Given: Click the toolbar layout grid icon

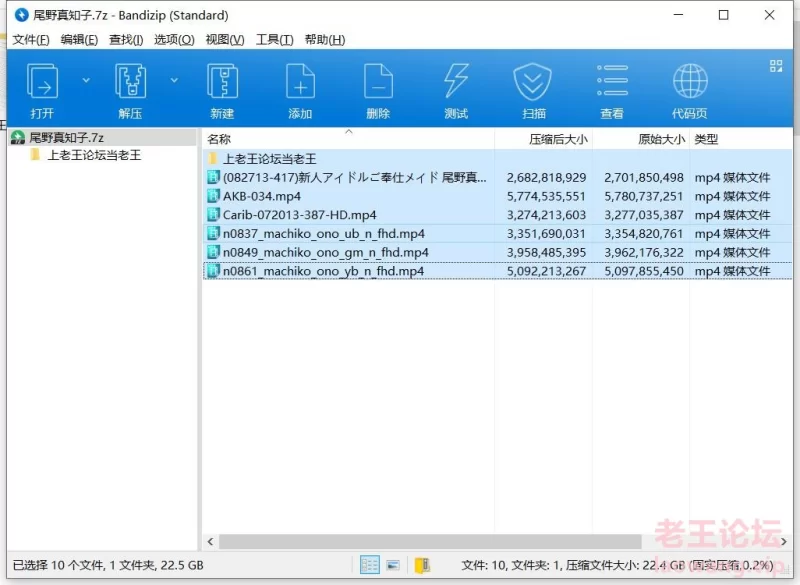Looking at the screenshot, I should pos(776,66).
